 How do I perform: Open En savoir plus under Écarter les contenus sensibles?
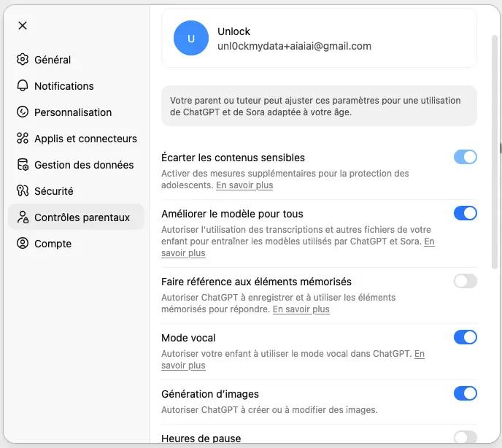coord(244,186)
